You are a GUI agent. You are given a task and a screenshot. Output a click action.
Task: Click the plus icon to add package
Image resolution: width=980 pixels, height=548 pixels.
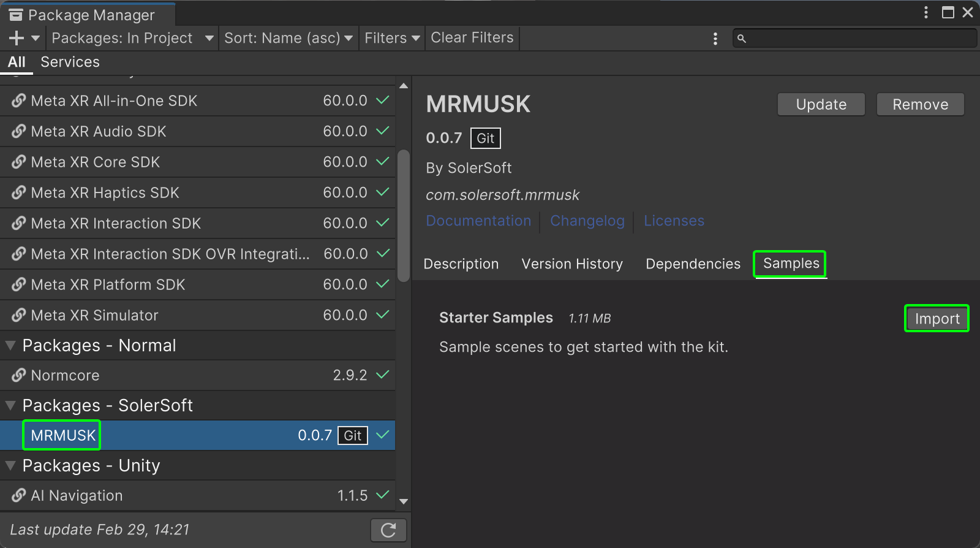tap(17, 38)
